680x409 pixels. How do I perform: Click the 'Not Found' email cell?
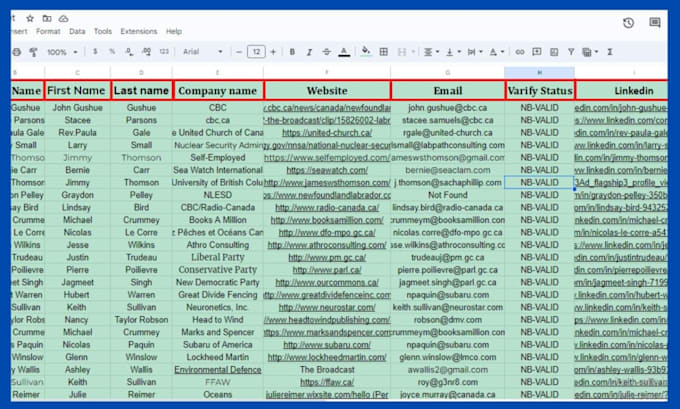(x=448, y=195)
